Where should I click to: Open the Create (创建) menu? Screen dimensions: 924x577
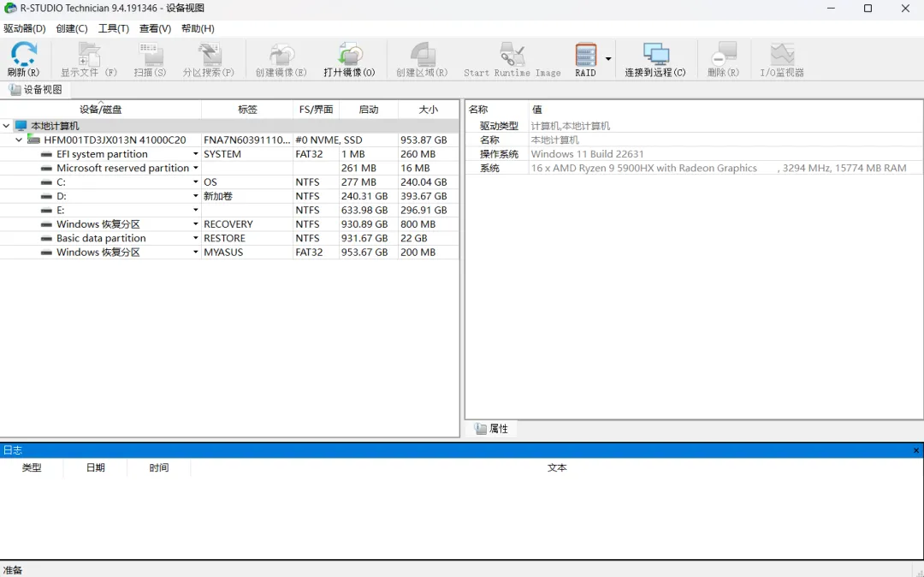72,28
